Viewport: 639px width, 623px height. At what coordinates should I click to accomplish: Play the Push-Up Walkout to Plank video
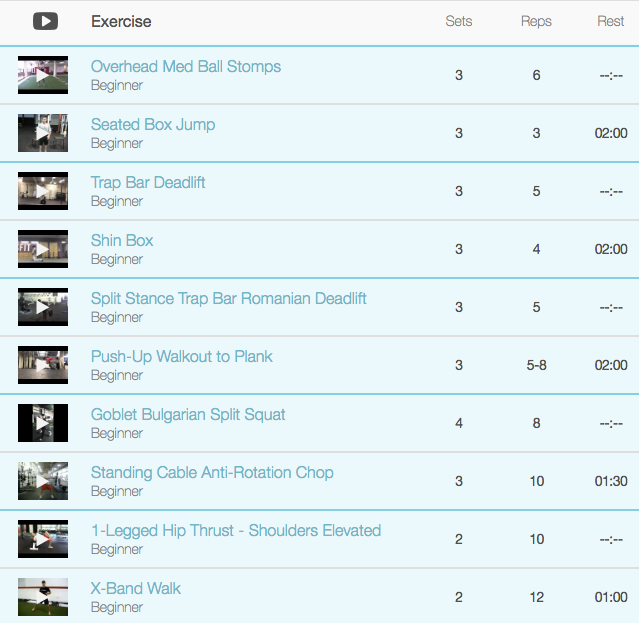pyautogui.click(x=43, y=365)
